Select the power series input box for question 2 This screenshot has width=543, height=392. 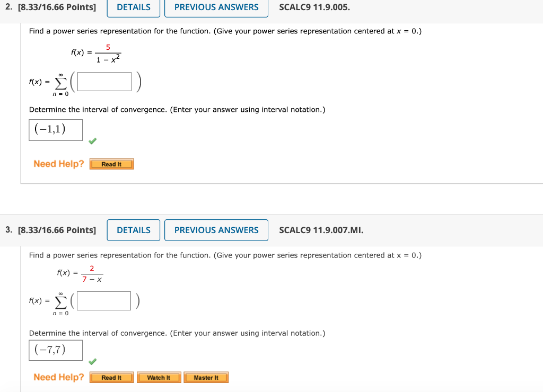104,81
